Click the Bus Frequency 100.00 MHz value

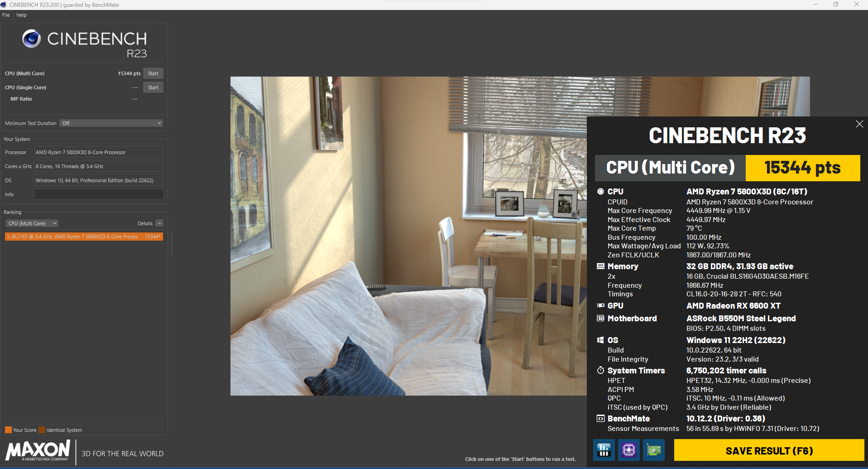[x=704, y=237]
